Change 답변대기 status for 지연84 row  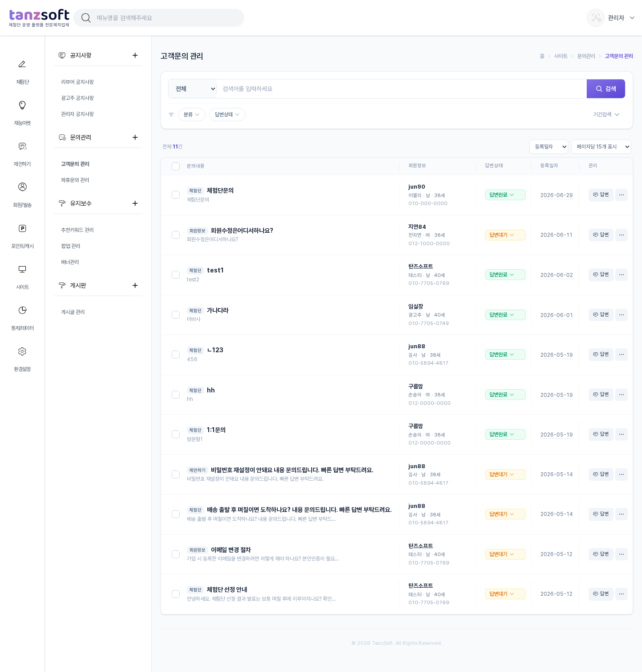coord(505,235)
